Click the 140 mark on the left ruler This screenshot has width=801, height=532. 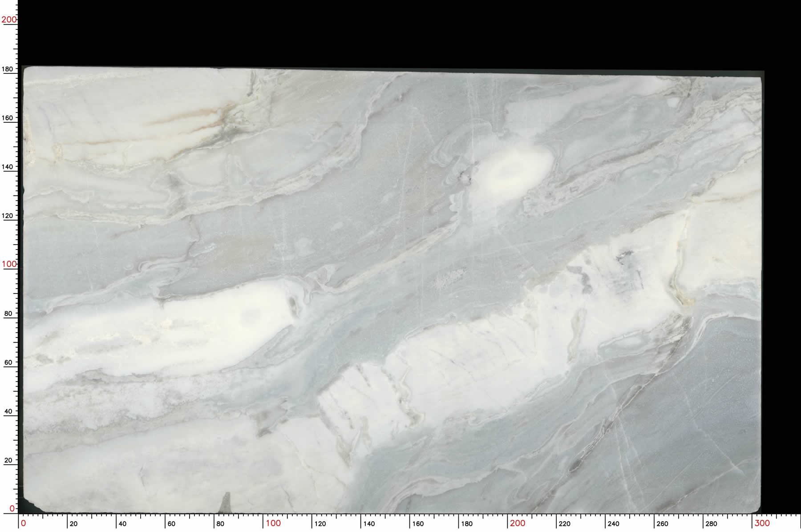(8, 167)
